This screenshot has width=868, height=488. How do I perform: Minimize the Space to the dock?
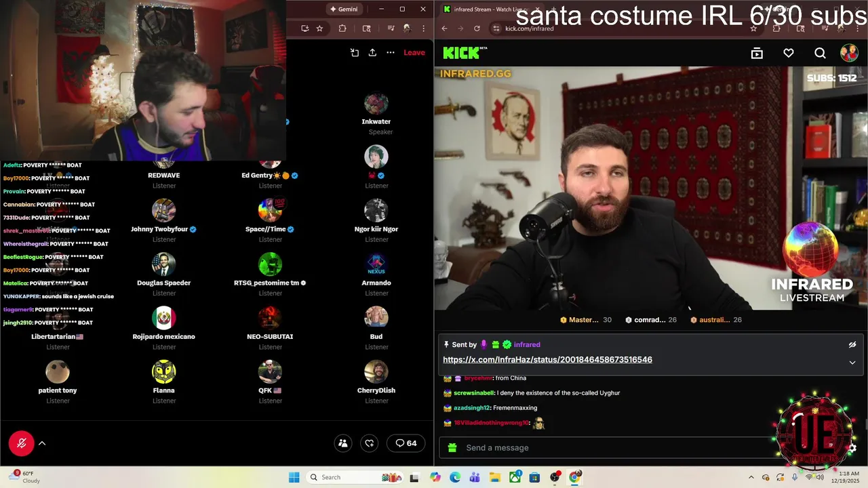tap(354, 52)
